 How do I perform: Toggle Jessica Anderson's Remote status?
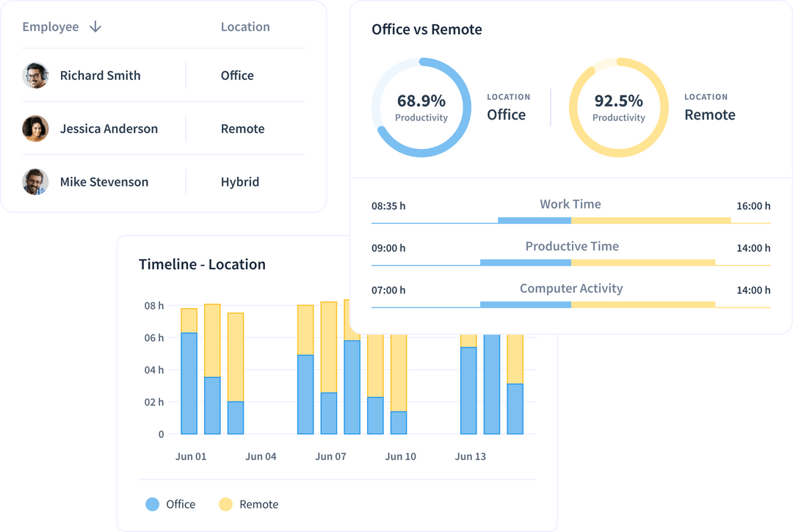tap(242, 128)
